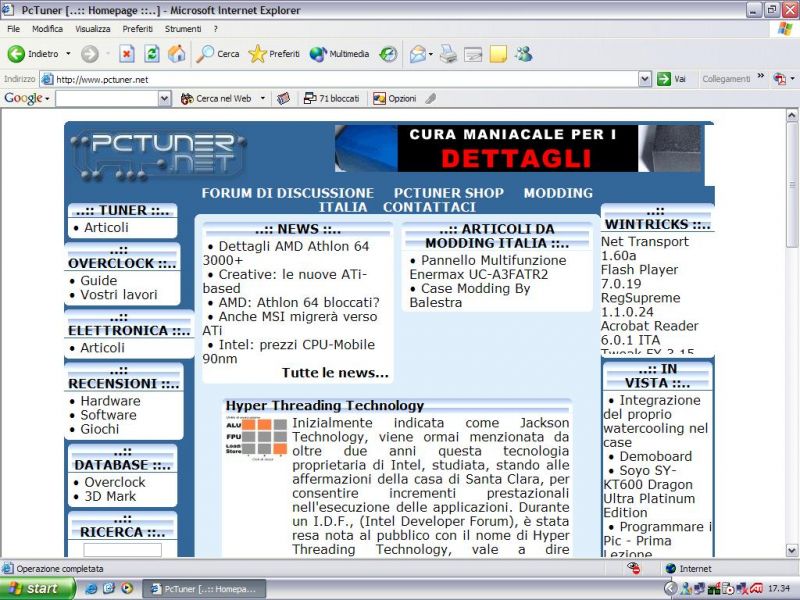Open the Preferiti menu
Screen dimensions: 800x600
[137, 29]
